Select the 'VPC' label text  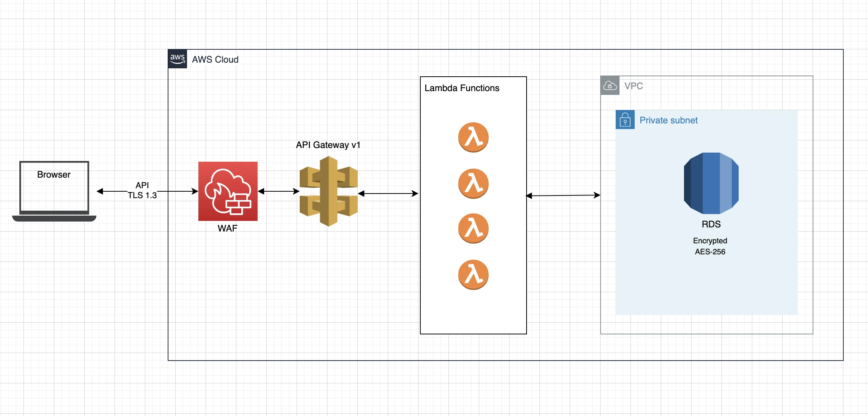(634, 86)
